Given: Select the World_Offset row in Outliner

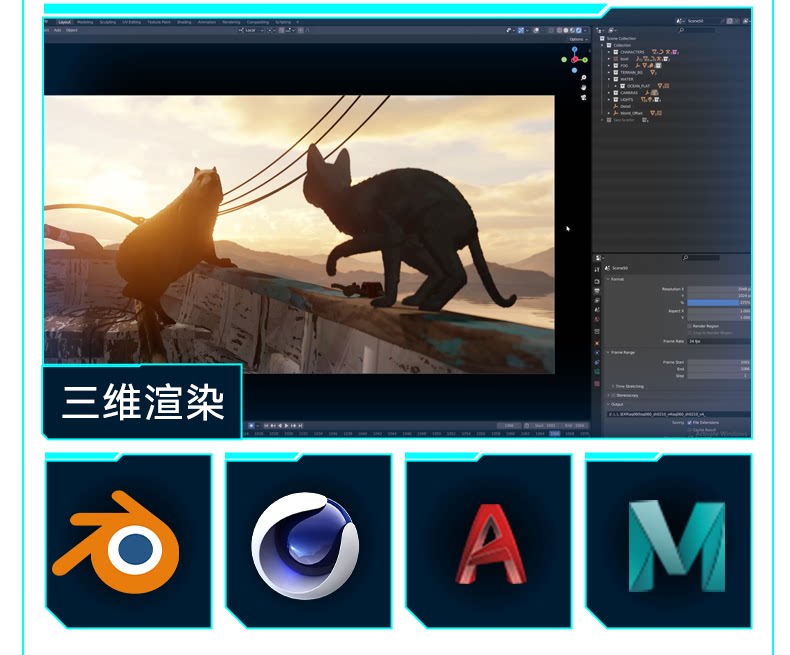Looking at the screenshot, I should tap(633, 113).
